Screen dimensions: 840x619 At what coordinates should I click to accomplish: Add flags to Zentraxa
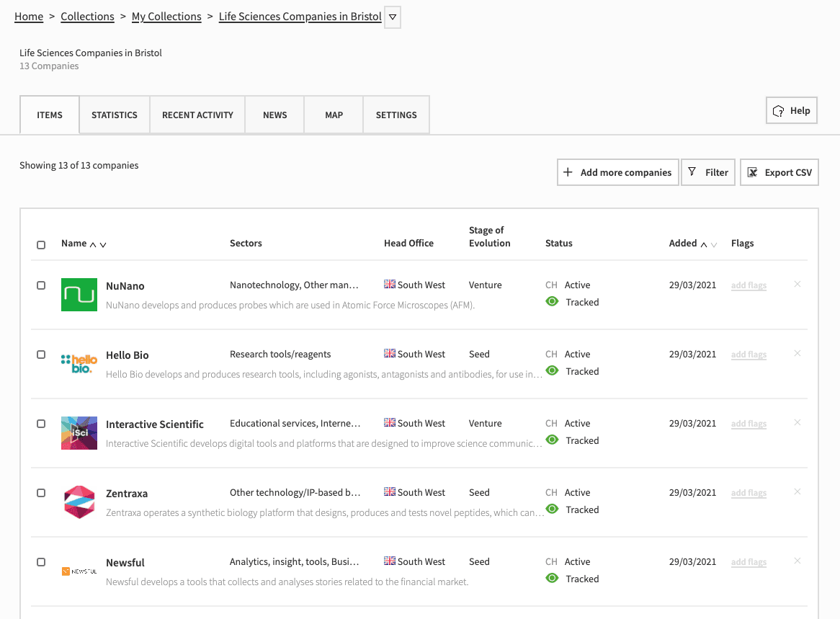point(749,492)
